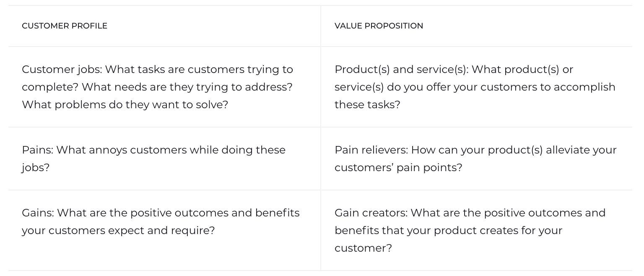Screen dimensions: 644x276
Task: Click the 'Pain relievers:' label text
Action: coord(371,150)
